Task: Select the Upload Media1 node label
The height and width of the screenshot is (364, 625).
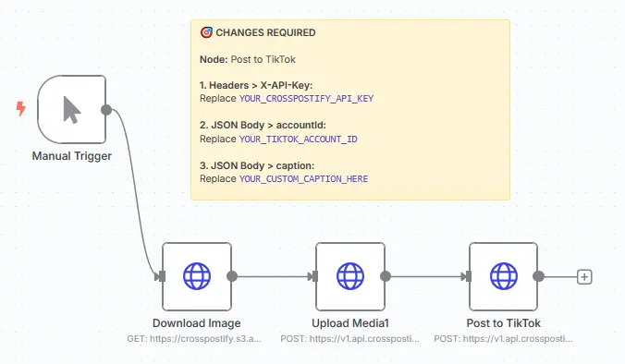Action: 350,323
